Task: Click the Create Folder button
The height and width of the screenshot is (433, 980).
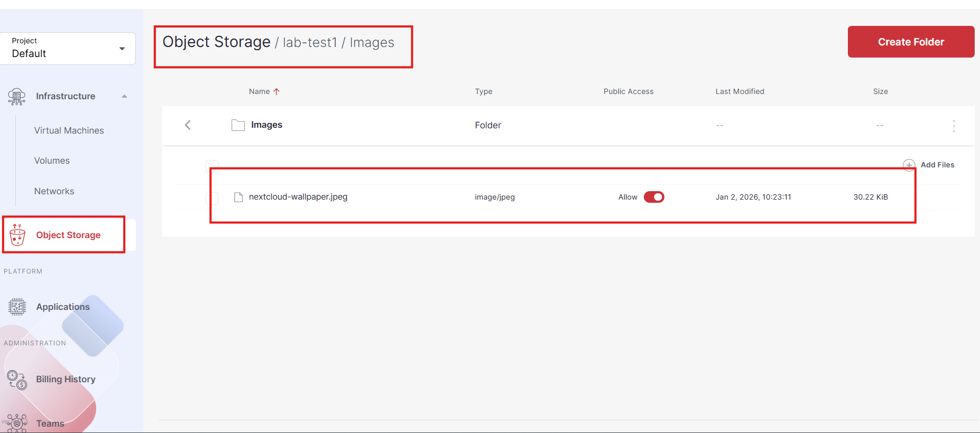Action: 911,42
